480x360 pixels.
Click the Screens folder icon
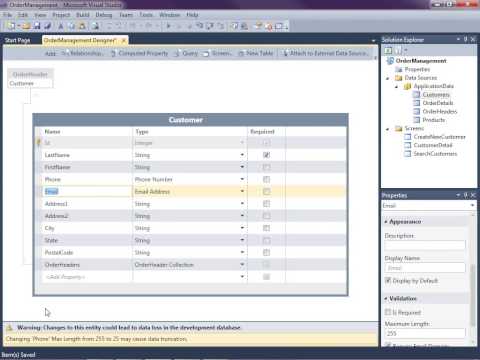(x=399, y=128)
